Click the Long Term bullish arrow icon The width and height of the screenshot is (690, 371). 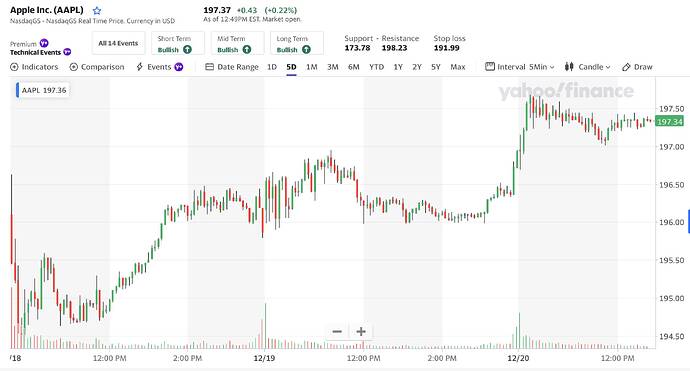click(x=306, y=50)
